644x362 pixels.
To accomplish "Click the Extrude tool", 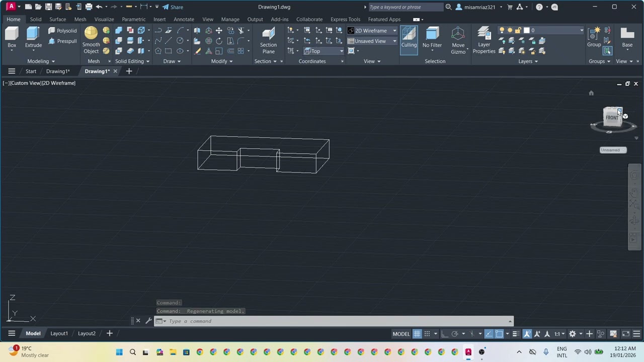I will pyautogui.click(x=33, y=38).
